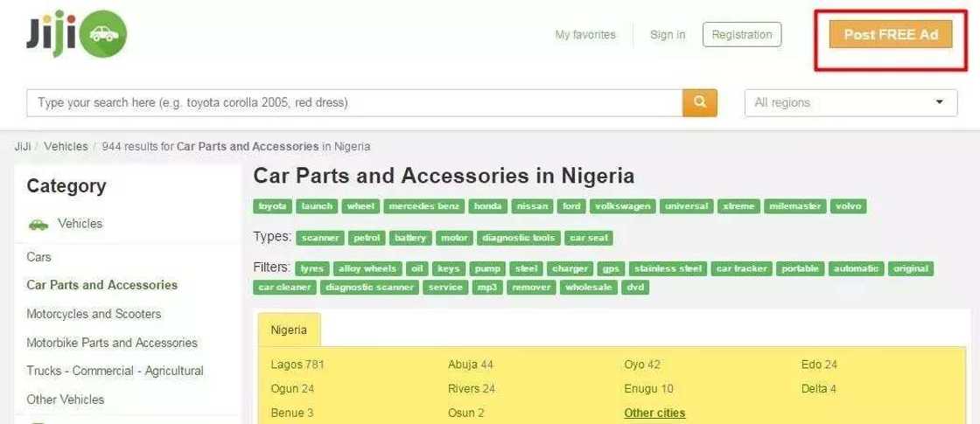Click the universal tag

tap(686, 206)
